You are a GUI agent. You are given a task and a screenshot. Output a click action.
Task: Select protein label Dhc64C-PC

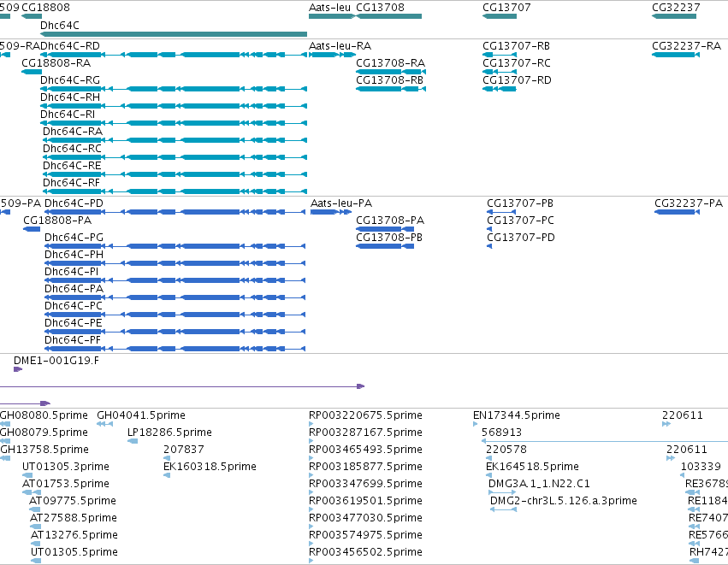[x=74, y=307]
